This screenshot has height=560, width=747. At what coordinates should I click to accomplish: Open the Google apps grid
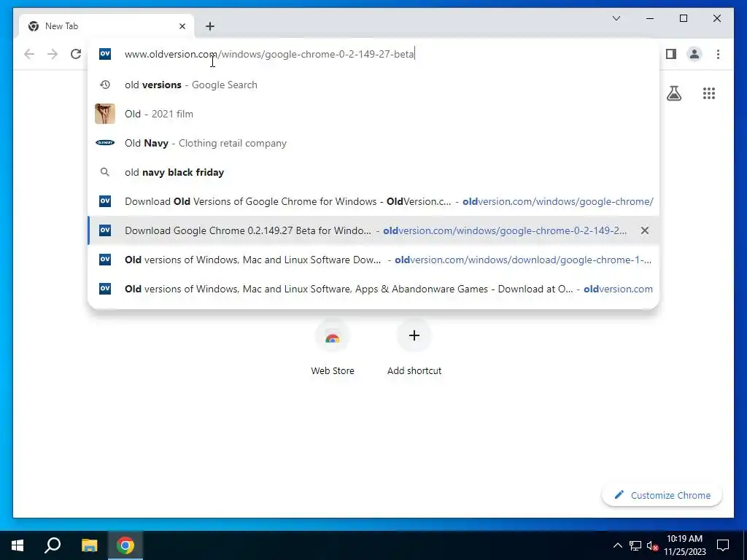[x=709, y=93]
